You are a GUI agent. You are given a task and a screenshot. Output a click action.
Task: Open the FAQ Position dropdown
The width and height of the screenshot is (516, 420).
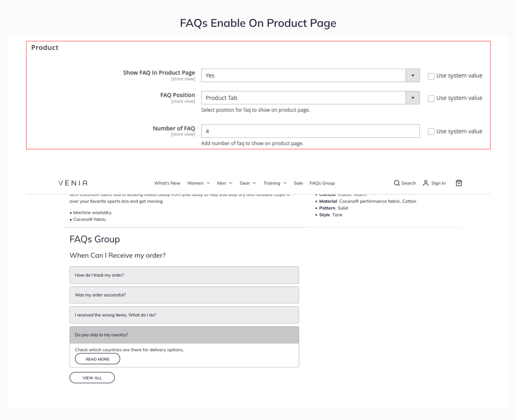point(413,98)
